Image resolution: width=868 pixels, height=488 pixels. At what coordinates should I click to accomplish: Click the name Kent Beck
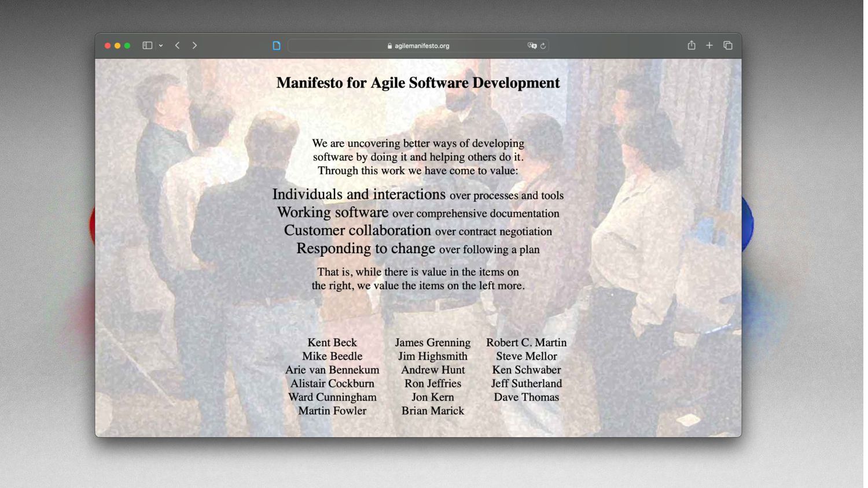coord(332,342)
